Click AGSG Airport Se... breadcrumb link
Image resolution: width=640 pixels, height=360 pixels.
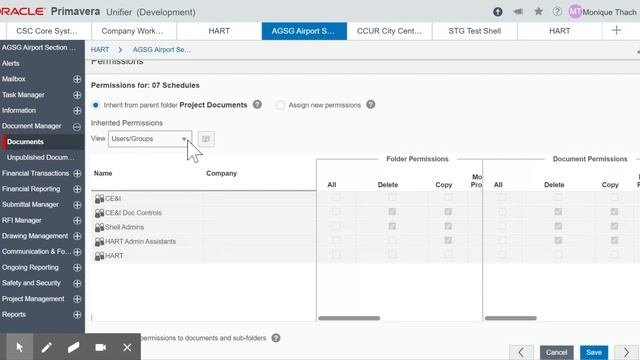pyautogui.click(x=162, y=49)
